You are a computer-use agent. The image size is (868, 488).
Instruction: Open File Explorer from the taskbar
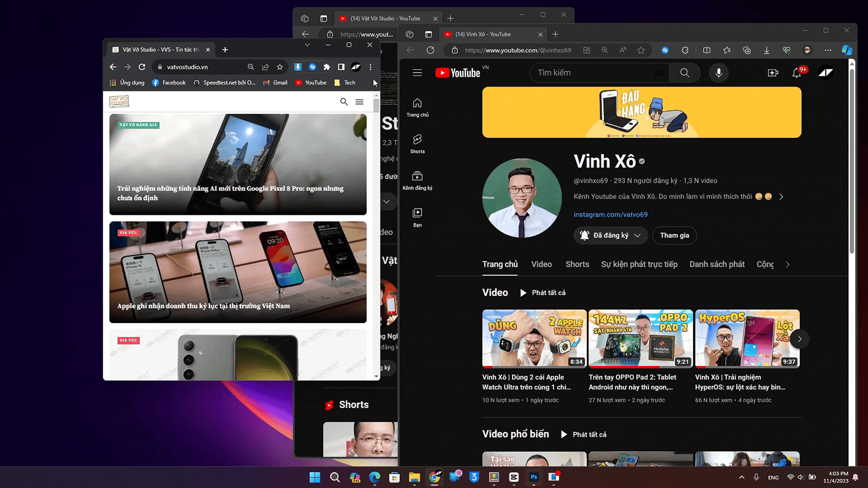(x=414, y=477)
